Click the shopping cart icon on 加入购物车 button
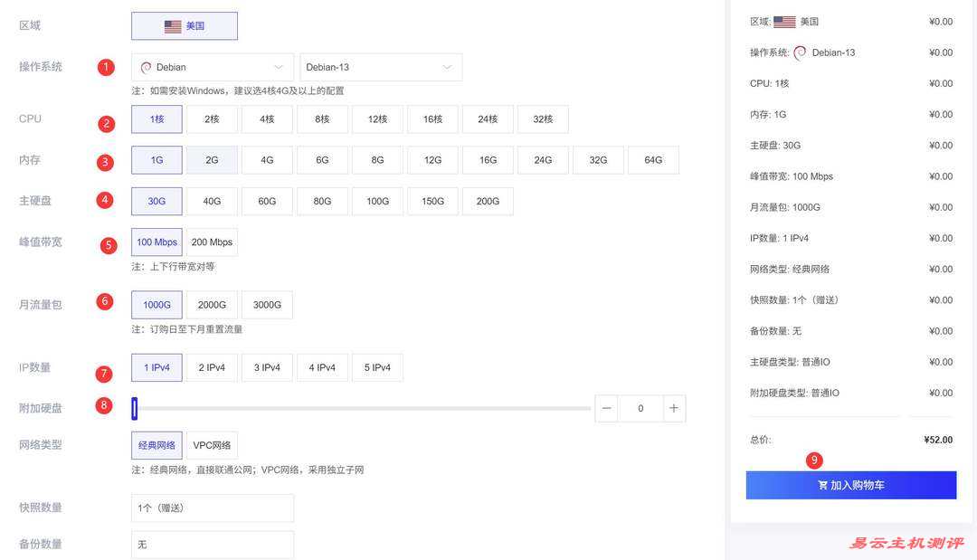The width and height of the screenshot is (977, 560). click(822, 485)
